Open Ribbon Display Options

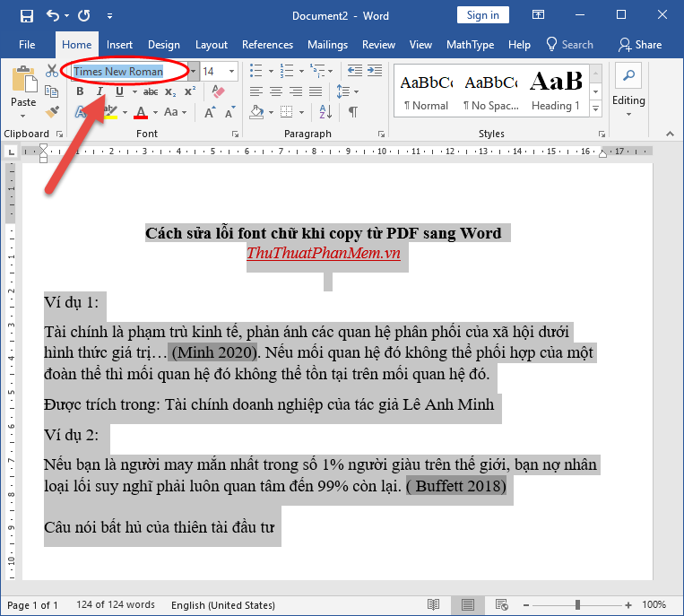[538, 15]
